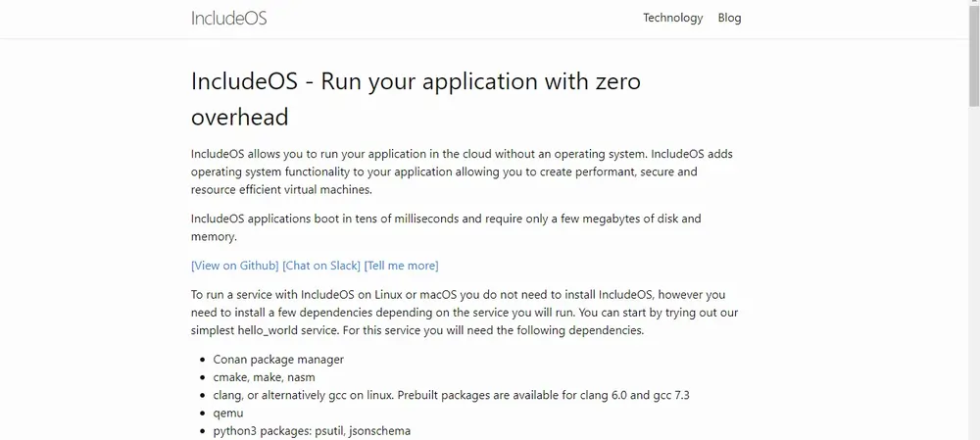
Task: Click the Tell me more link
Action: [x=401, y=265]
